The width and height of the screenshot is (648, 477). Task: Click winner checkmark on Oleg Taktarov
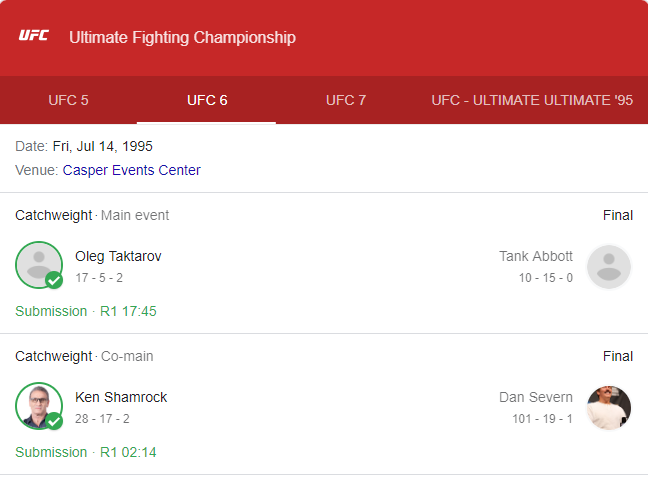pos(55,281)
